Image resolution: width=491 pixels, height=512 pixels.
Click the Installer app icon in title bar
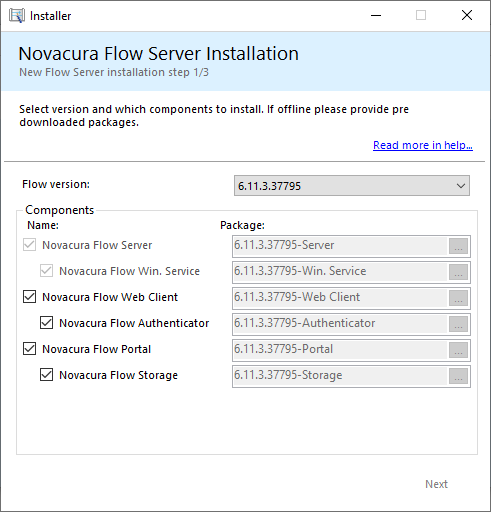coord(17,16)
